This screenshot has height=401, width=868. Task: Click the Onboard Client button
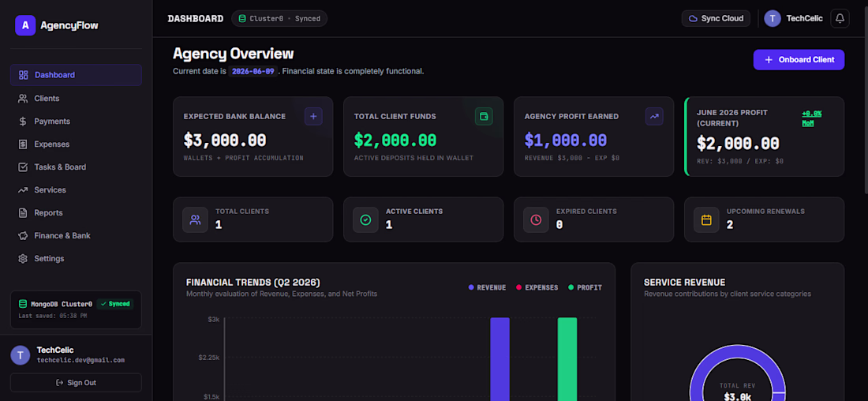[799, 60]
